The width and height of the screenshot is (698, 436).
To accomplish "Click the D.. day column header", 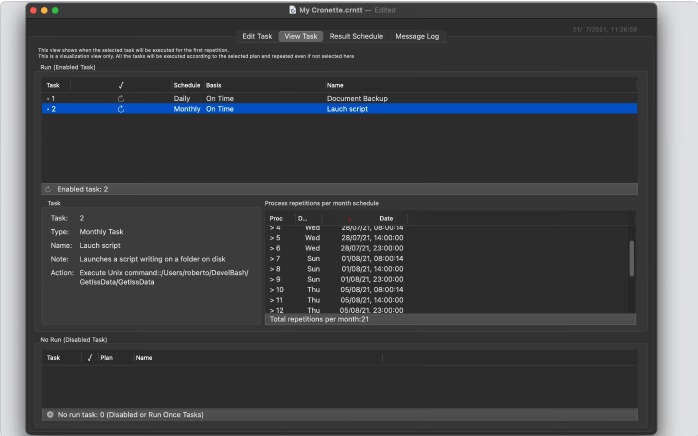I will 303,219.
